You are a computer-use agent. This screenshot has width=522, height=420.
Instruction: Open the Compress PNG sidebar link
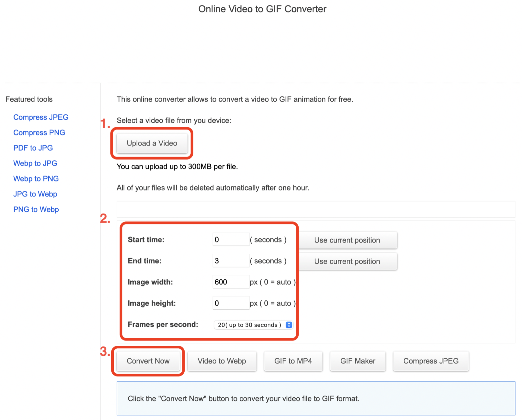[x=39, y=133]
